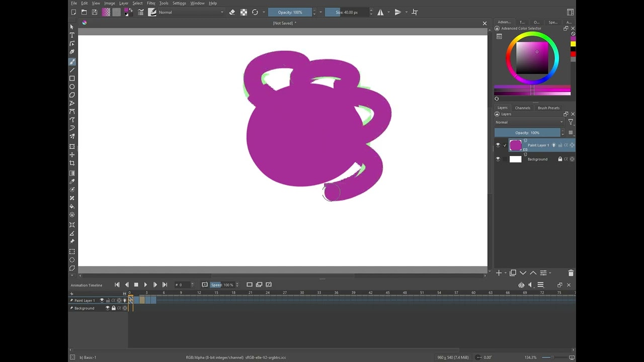Reload the original brush preset
Viewport: 644px width, 362px height.
[x=255, y=12]
